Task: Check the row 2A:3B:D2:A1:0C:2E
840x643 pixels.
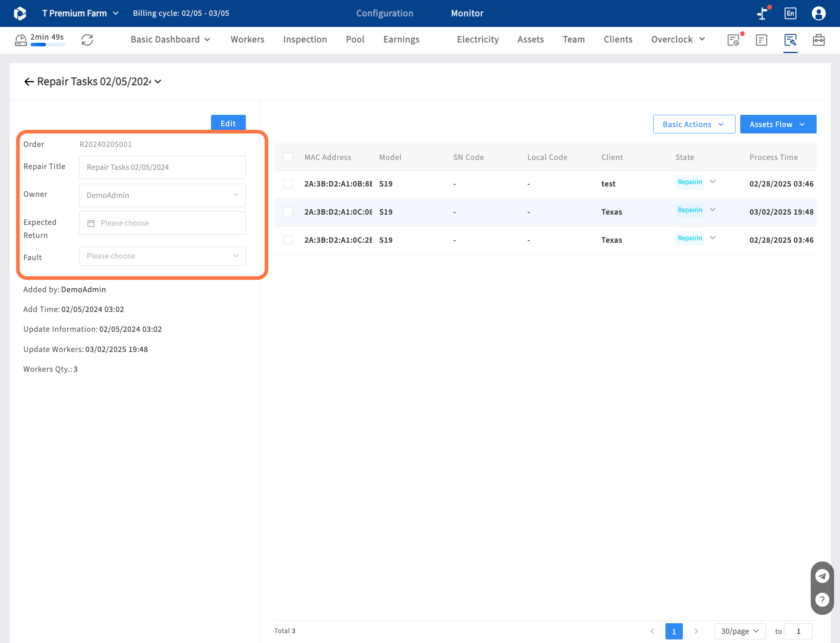Action: tap(288, 240)
